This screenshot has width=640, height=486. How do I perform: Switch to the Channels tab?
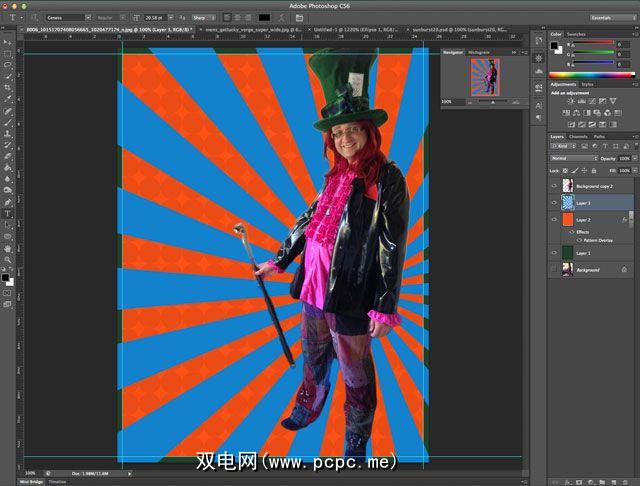click(578, 136)
